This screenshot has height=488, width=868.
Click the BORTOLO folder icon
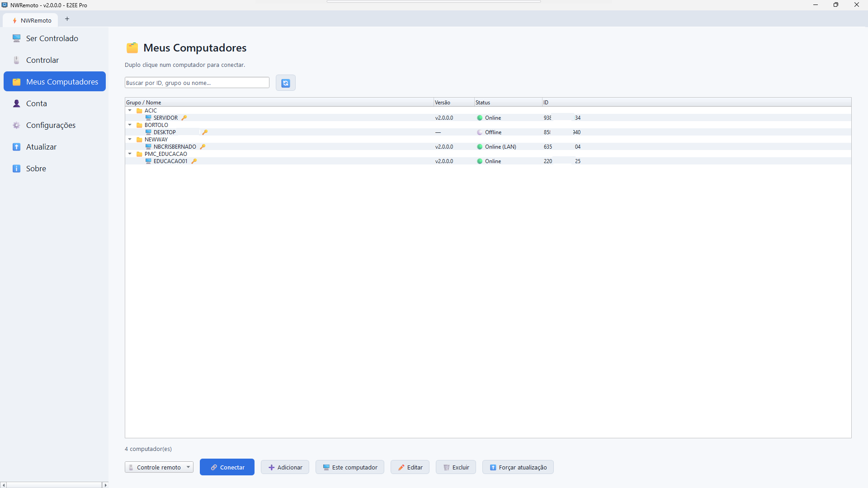[139, 125]
